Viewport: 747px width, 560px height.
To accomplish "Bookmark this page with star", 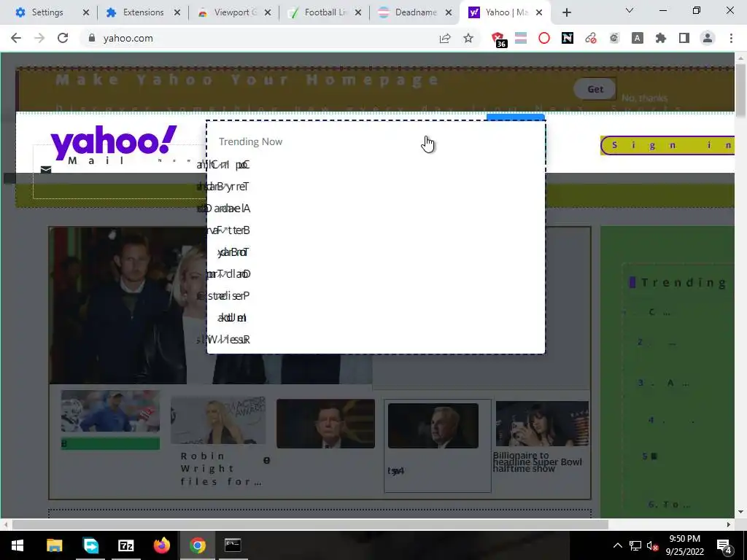I will point(468,38).
